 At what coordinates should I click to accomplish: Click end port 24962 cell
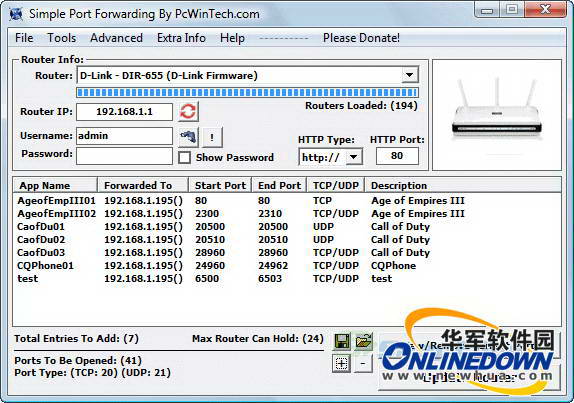[x=273, y=265]
